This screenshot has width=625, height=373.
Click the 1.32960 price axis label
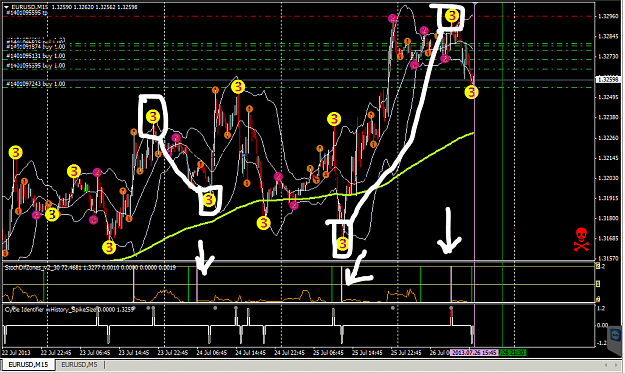coord(608,16)
